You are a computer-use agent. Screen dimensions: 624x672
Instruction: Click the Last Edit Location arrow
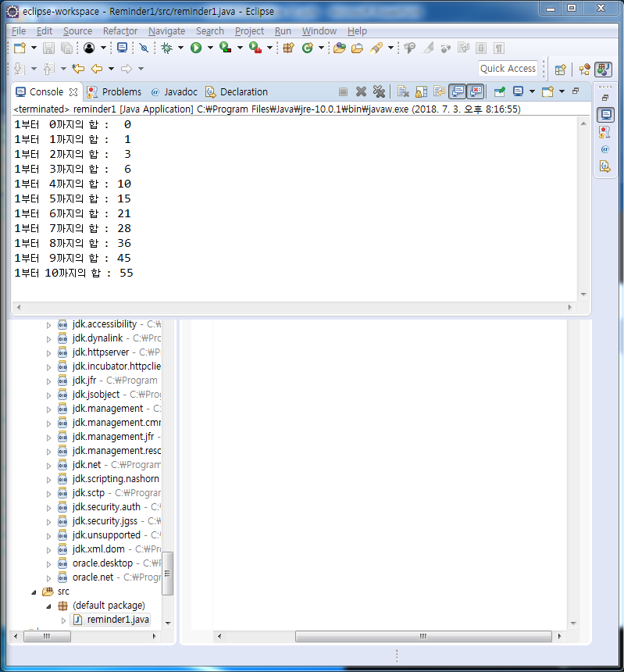pyautogui.click(x=78, y=69)
